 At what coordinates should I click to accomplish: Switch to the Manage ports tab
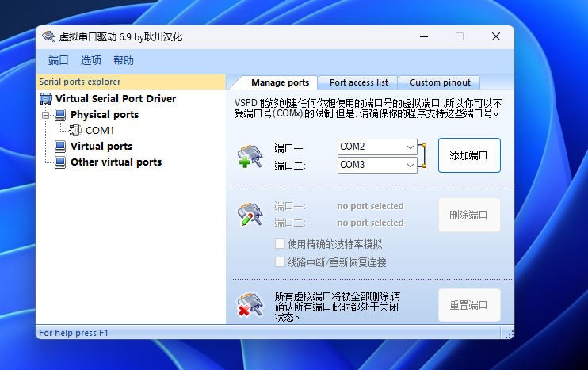[x=280, y=82]
